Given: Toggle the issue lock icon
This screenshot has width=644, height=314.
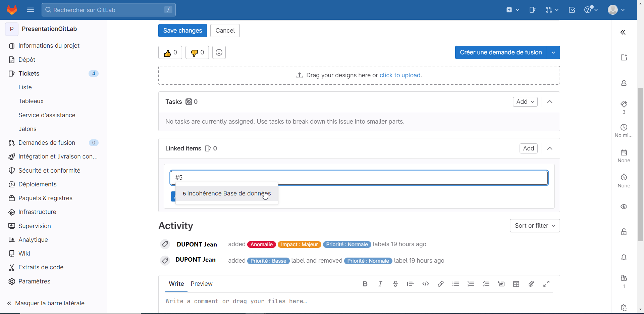Looking at the screenshot, I should point(624,232).
